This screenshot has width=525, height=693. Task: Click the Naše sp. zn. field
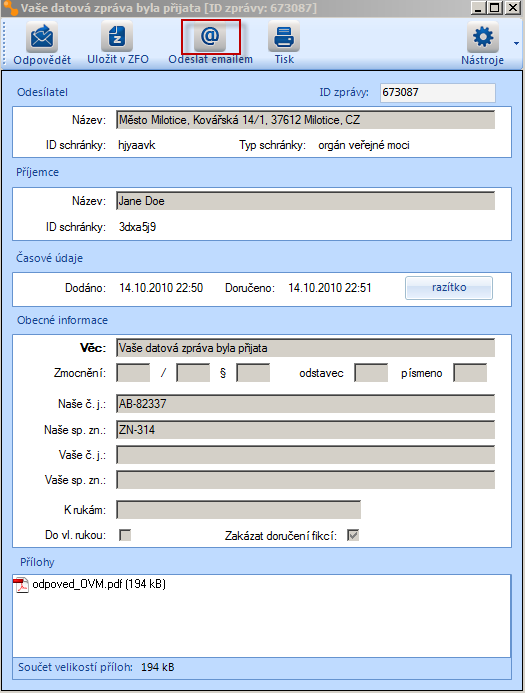[305, 430]
